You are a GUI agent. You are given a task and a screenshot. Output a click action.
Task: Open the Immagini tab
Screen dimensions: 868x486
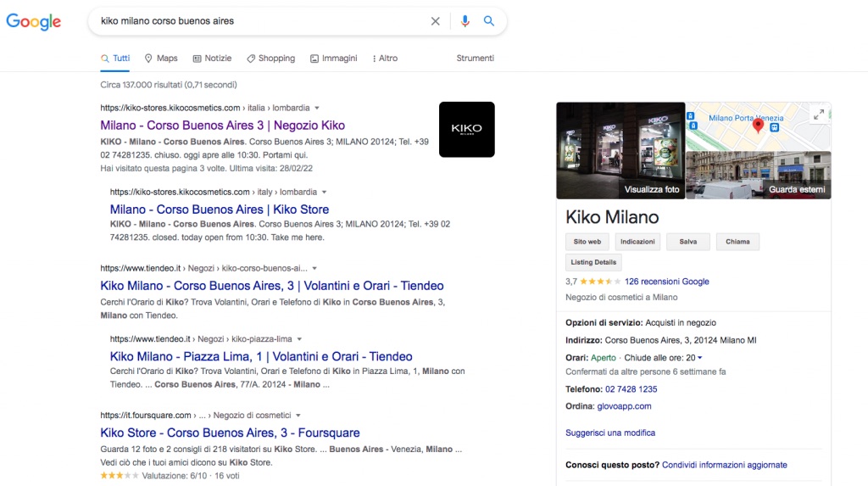pyautogui.click(x=334, y=59)
